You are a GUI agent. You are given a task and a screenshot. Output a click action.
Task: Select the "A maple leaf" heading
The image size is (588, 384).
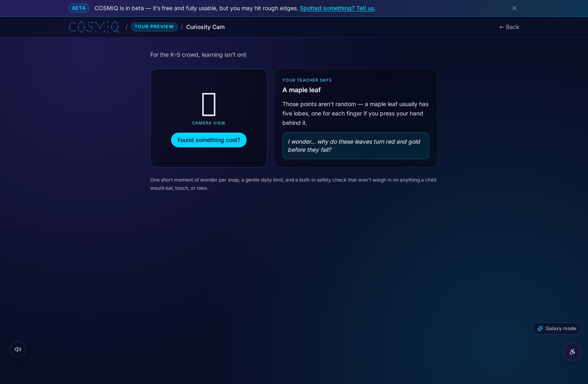301,90
